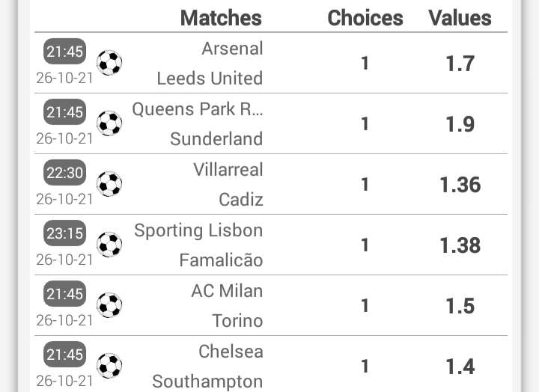539x392 pixels.
Task: Open the Arsenal vs Leeds United match
Action: pyautogui.click(x=271, y=63)
